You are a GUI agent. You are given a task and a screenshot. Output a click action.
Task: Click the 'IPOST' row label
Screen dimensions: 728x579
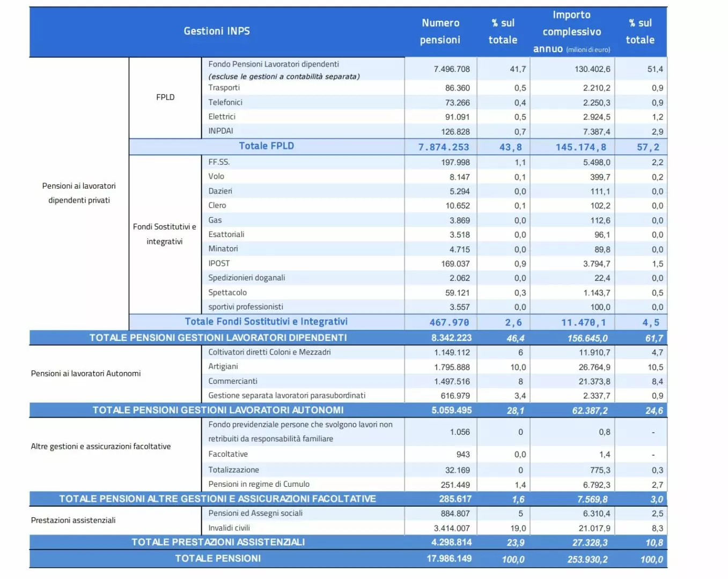[x=219, y=264]
